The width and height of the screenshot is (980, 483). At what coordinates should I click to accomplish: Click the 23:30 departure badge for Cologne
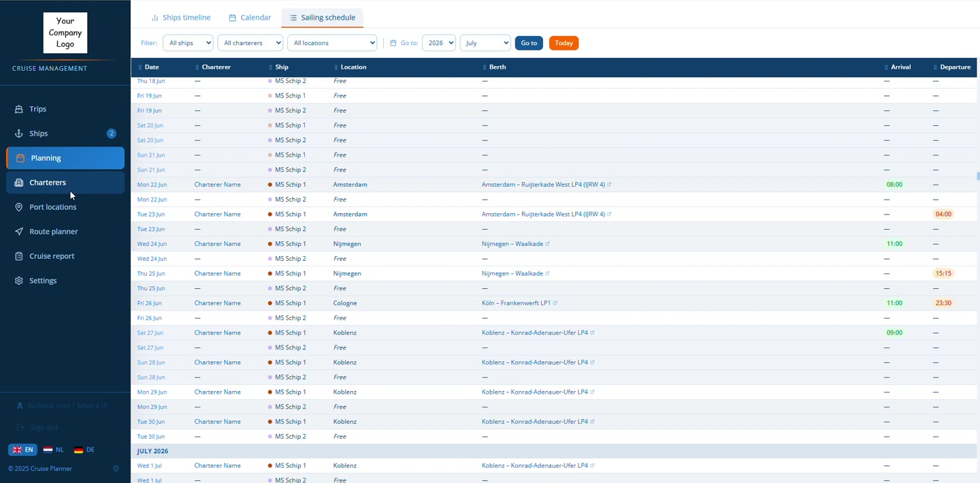pyautogui.click(x=943, y=303)
